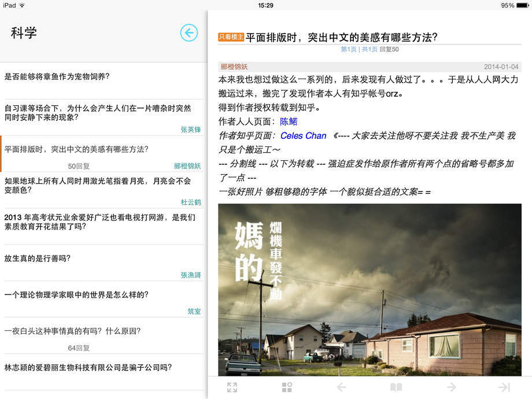This screenshot has height=399, width=532.
Task: Open the grid layout icon in bottom toolbar
Action: point(287,387)
